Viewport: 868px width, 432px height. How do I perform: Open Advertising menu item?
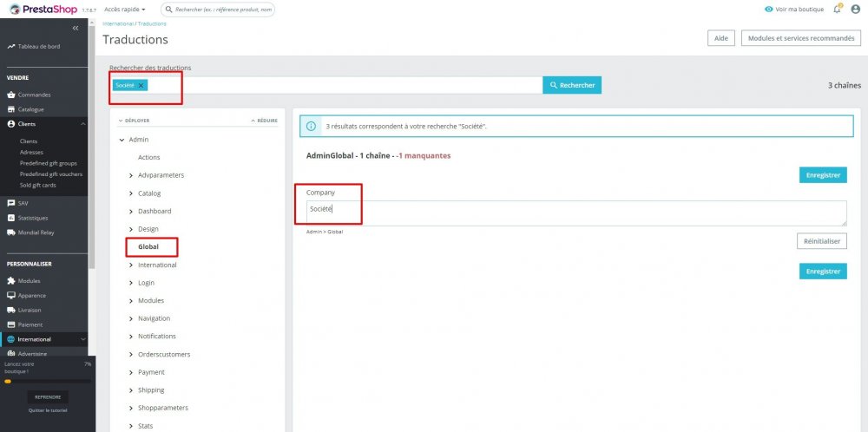pos(27,353)
